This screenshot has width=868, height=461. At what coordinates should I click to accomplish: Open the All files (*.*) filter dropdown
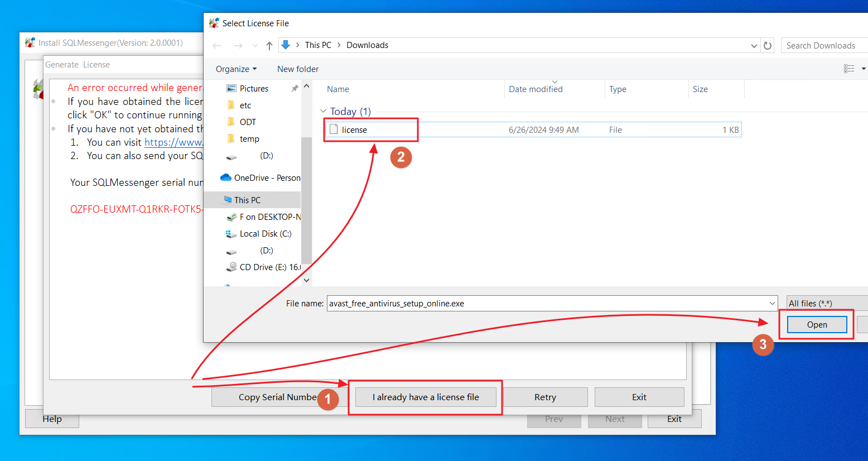click(x=827, y=304)
